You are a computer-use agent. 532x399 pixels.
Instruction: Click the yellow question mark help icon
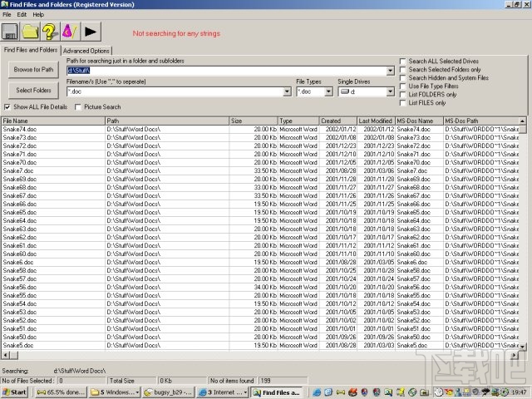(x=50, y=32)
